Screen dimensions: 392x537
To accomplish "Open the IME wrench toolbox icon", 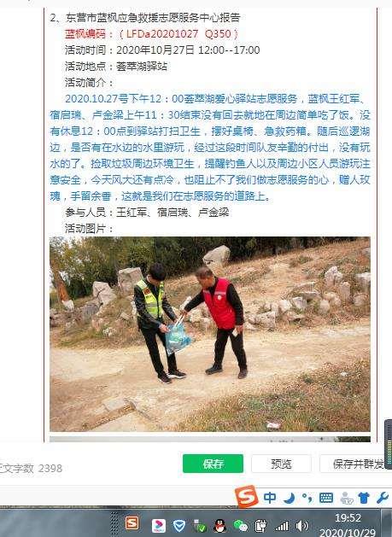I will tap(382, 498).
